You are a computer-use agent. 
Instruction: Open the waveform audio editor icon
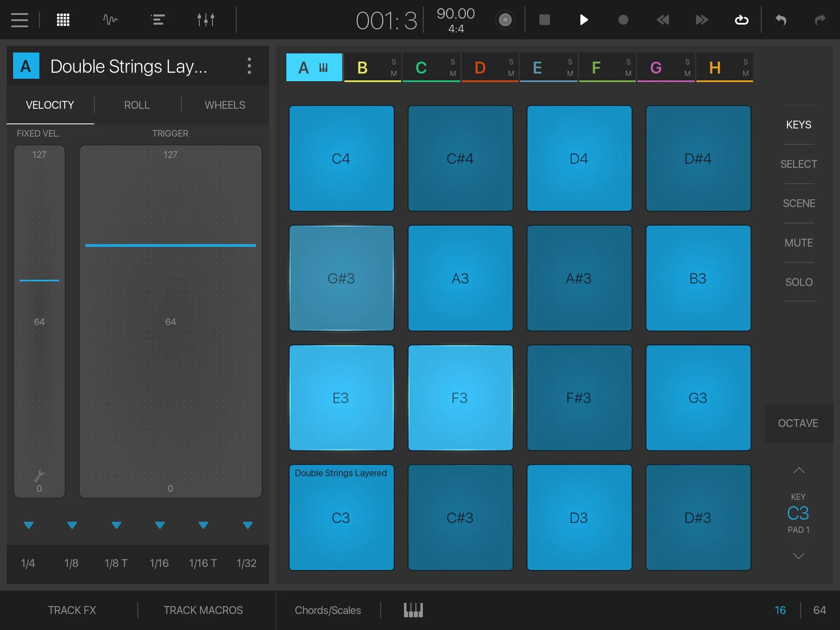[110, 20]
